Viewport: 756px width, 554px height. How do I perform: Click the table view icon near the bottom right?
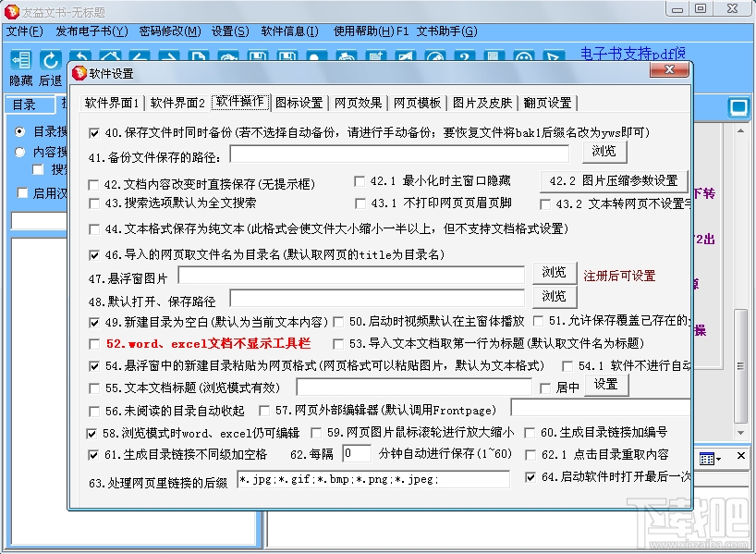click(x=707, y=458)
